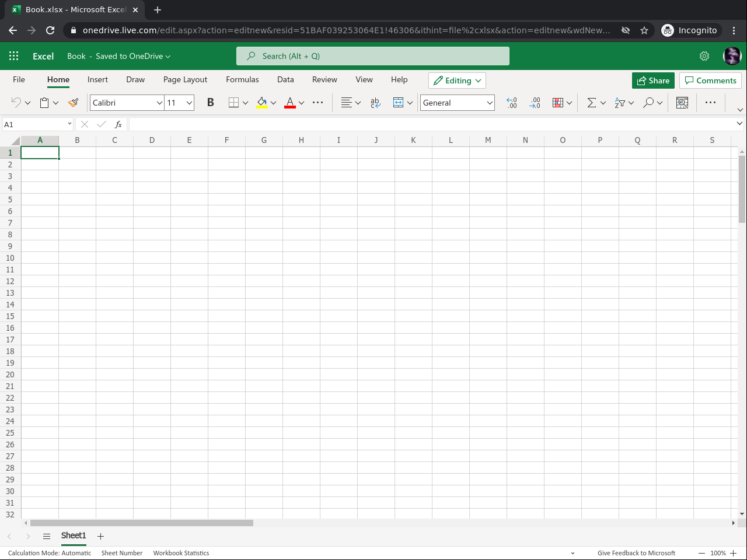Click the horizontal scrollbar thumb
Viewport: 747px width, 560px height.
pyautogui.click(x=142, y=523)
